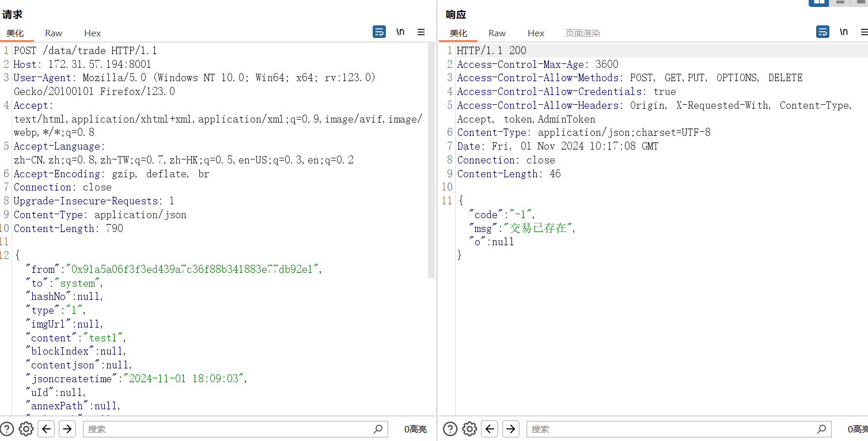
Task: Click the Content-Length: 790 header
Action: click(x=69, y=229)
